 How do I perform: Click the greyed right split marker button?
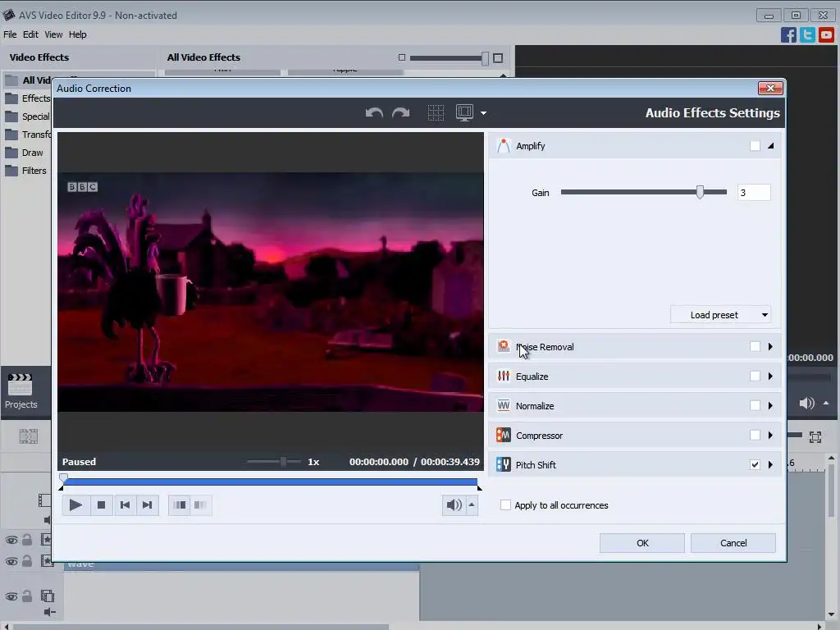click(200, 504)
